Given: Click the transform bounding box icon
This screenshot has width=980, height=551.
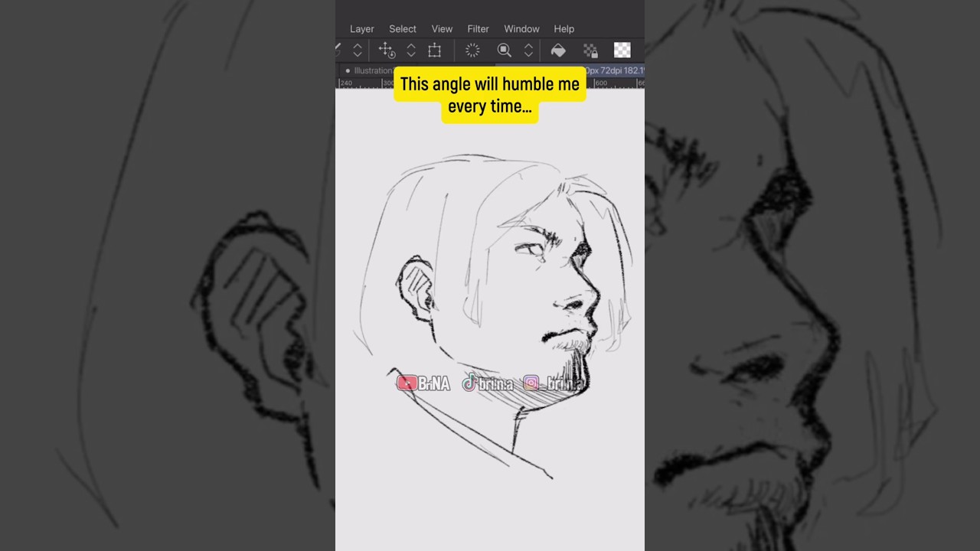Looking at the screenshot, I should 434,51.
